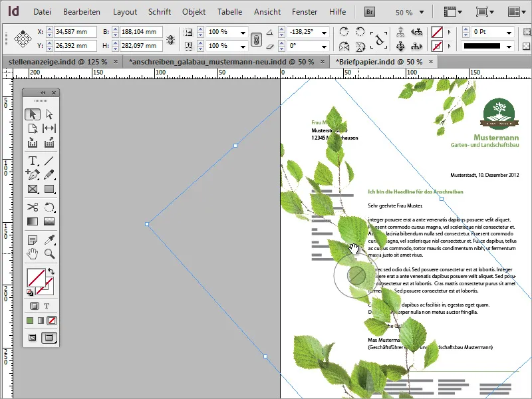Apply color mode button in toolbox
Viewport: 532px width, 399px height.
point(30,321)
